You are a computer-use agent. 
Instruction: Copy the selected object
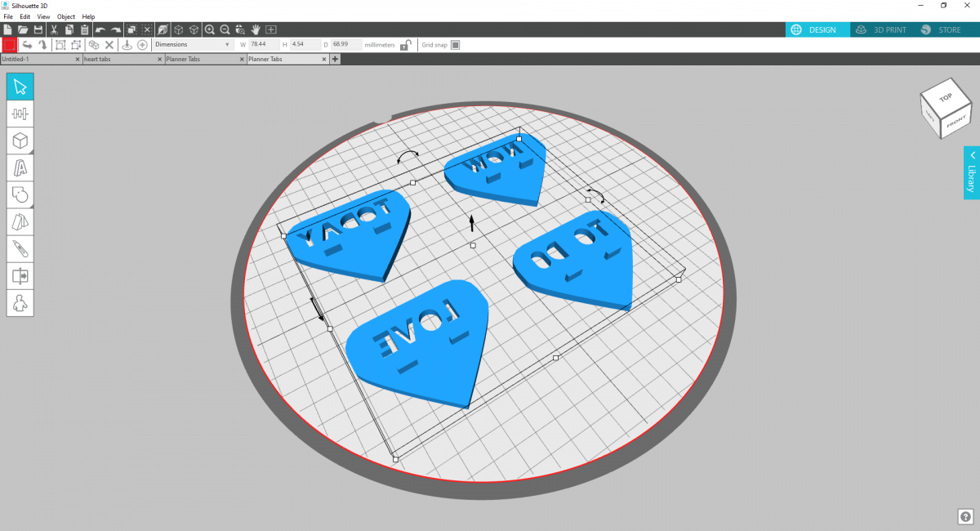69,29
